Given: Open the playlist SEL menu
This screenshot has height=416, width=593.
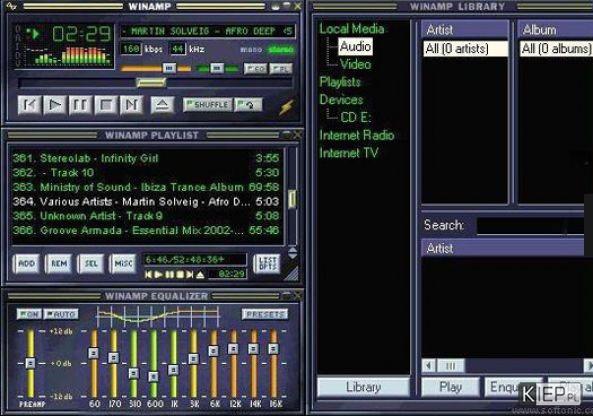Looking at the screenshot, I should coord(91,263).
